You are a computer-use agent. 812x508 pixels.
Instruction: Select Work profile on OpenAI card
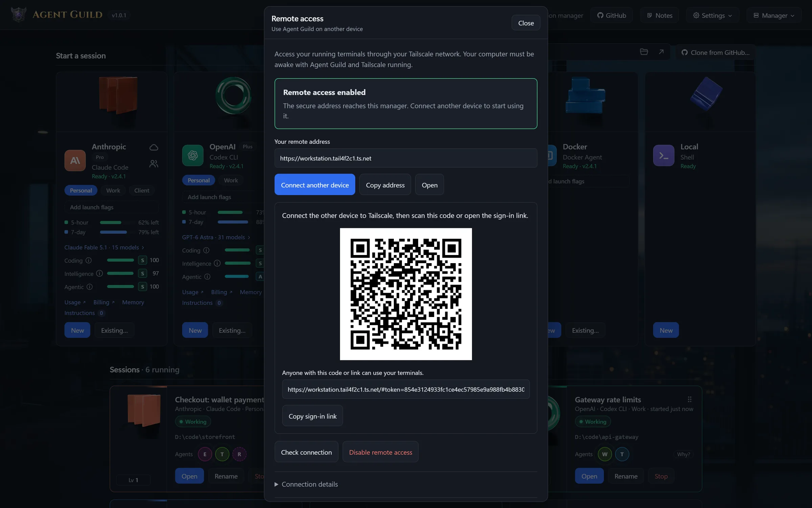point(231,180)
